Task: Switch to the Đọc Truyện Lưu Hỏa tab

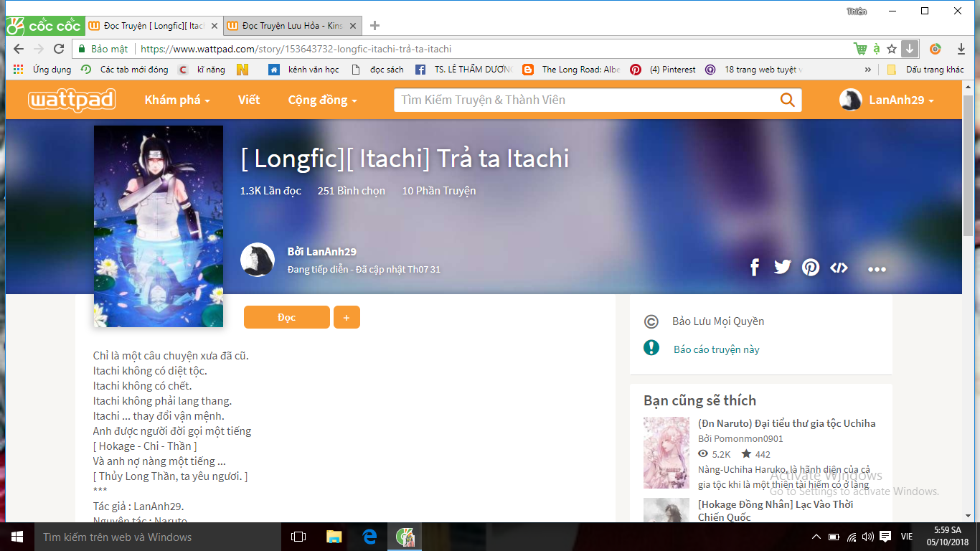Action: (x=293, y=26)
